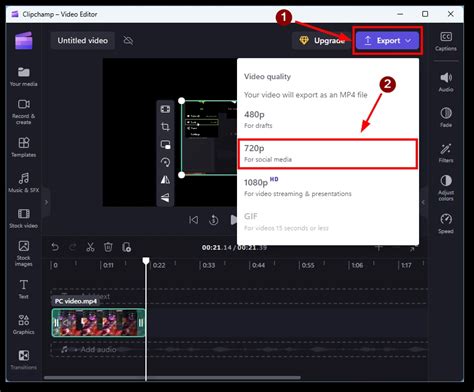
Task: Click picture-in-picture icon in floating toolbar
Action: (x=165, y=144)
